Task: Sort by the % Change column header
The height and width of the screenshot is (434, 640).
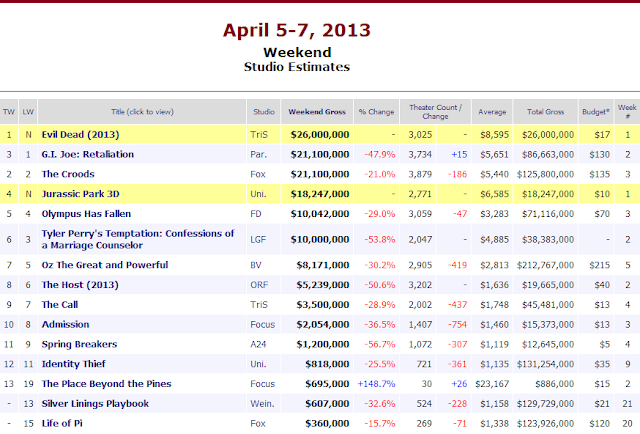Action: [376, 112]
